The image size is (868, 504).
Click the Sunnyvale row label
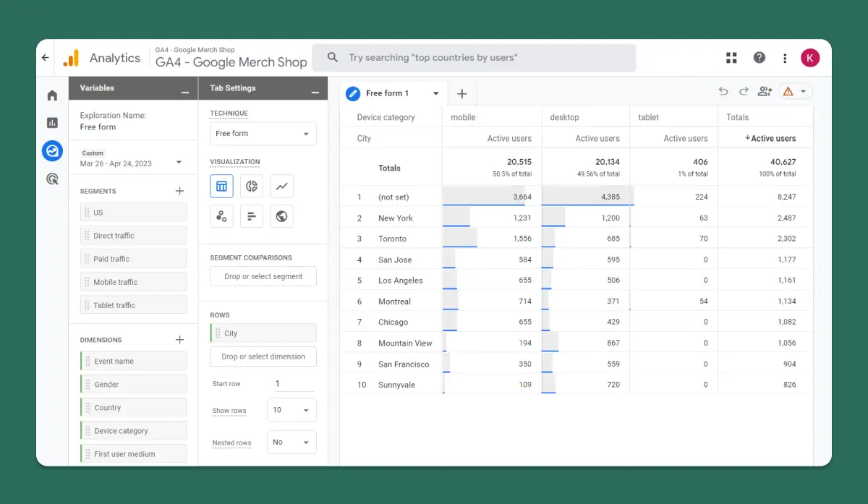pyautogui.click(x=396, y=385)
